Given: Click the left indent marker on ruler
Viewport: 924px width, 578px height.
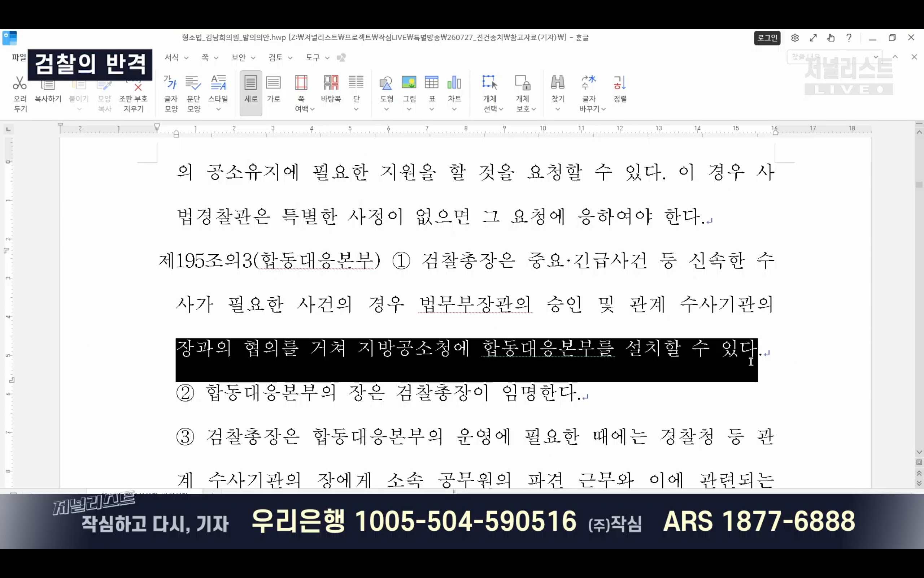Looking at the screenshot, I should (x=176, y=134).
